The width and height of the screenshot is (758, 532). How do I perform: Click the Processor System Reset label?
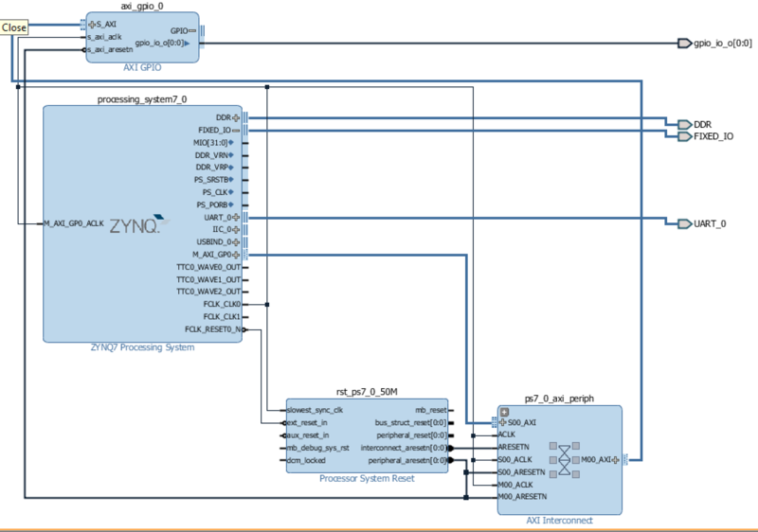(367, 478)
